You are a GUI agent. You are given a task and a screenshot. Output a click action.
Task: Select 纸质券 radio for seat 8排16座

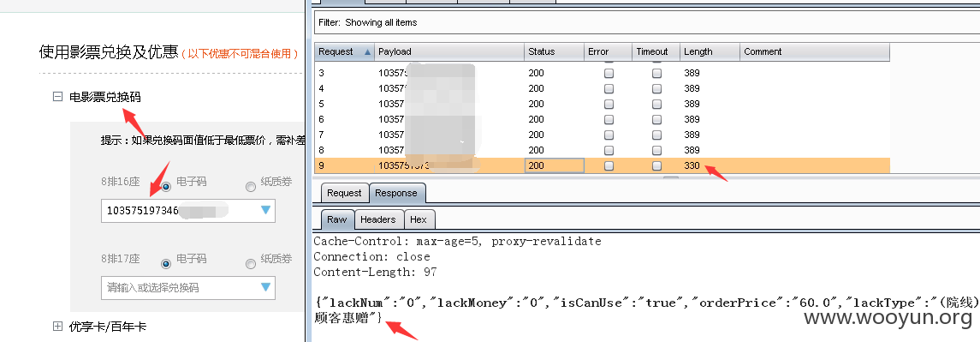[x=251, y=186]
